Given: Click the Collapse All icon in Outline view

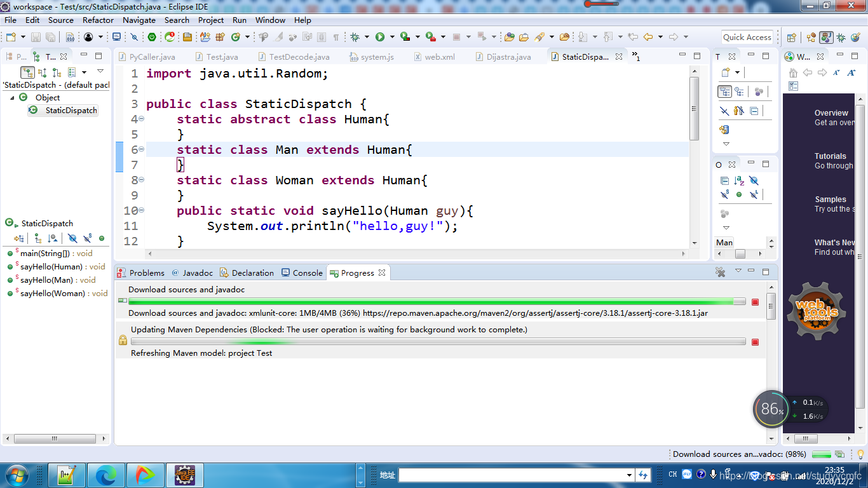Looking at the screenshot, I should [724, 180].
